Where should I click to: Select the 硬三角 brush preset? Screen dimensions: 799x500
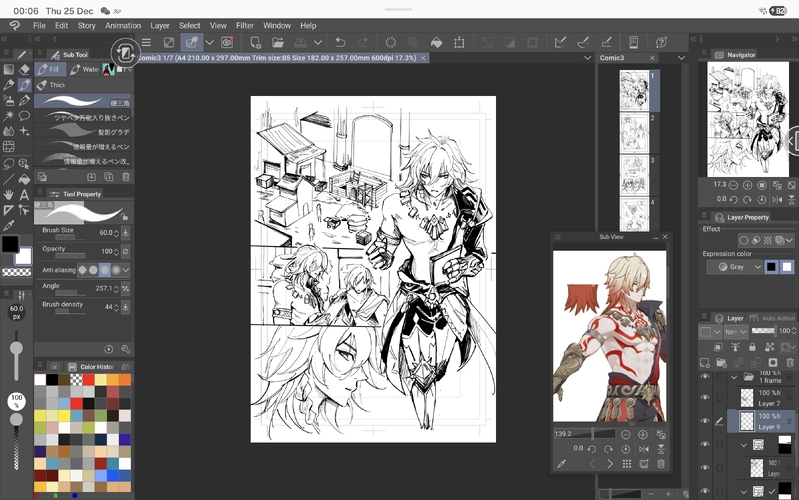[83, 102]
